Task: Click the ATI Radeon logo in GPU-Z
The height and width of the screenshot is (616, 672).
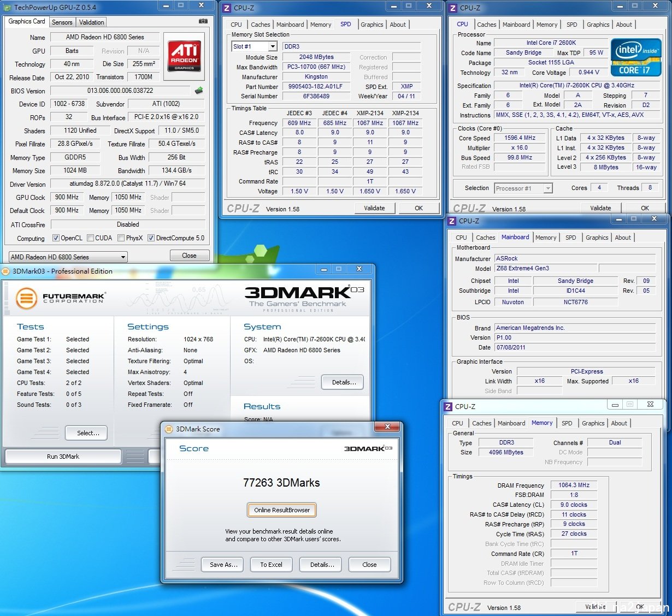Action: [185, 57]
